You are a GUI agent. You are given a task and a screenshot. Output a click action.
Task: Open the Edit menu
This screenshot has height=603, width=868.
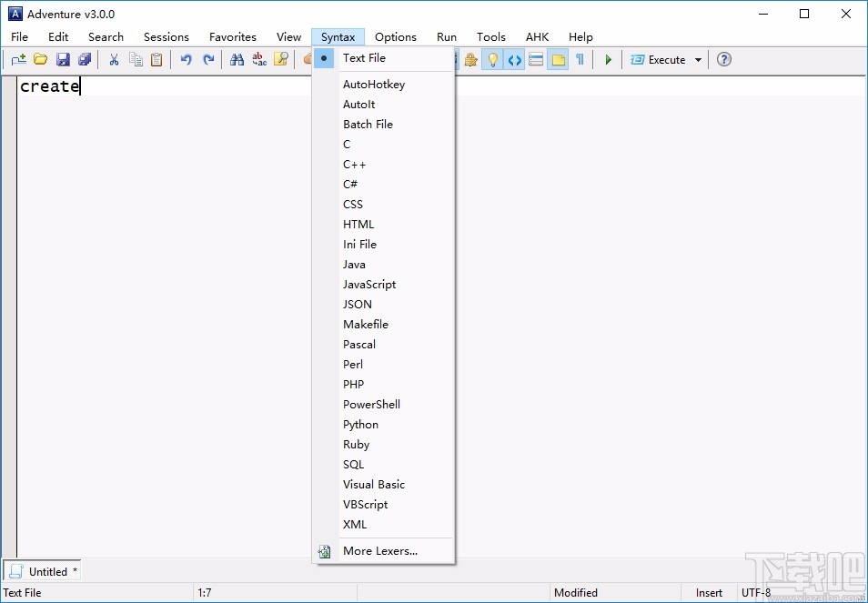(x=58, y=37)
